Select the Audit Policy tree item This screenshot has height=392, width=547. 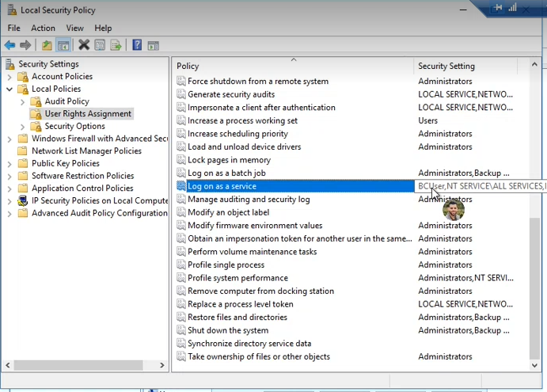coord(67,101)
